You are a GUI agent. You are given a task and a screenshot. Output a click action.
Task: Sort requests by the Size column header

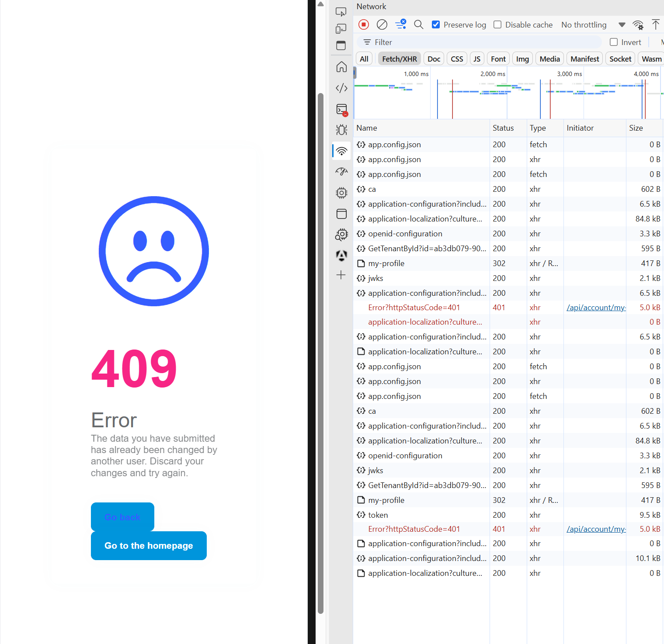click(636, 128)
